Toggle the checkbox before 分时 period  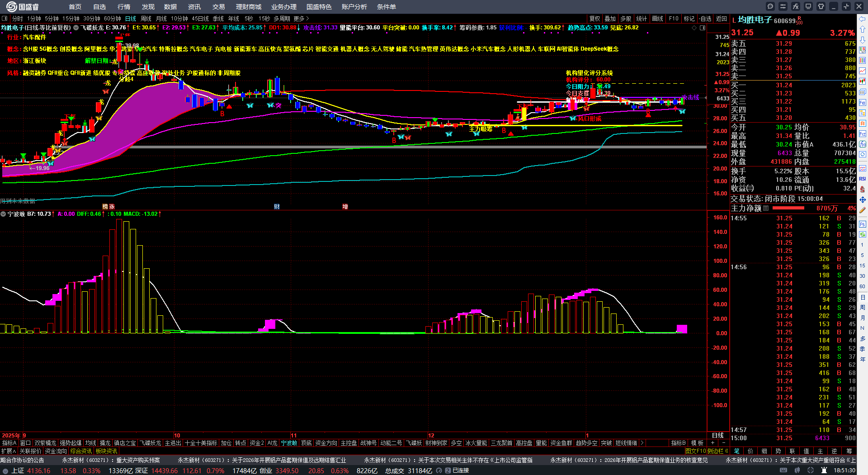pos(5,19)
